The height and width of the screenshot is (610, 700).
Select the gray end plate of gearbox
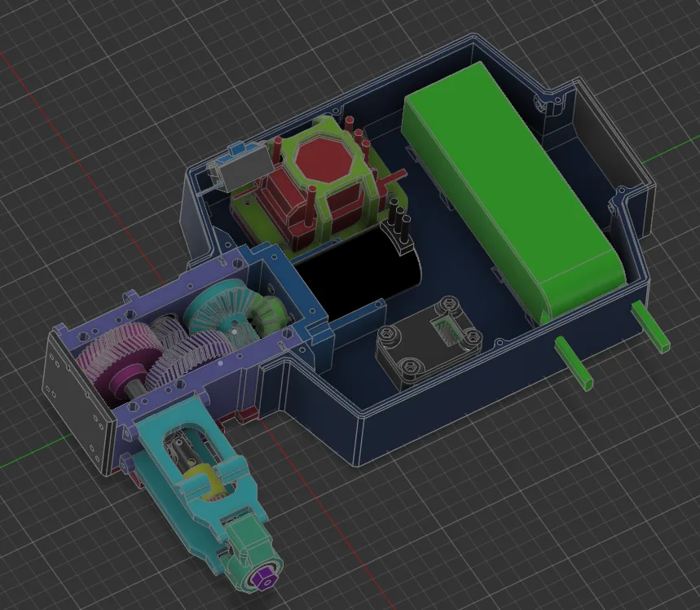(x=78, y=402)
